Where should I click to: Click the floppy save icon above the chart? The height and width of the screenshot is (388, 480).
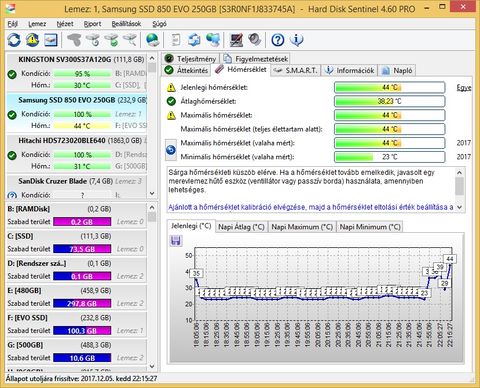click(176, 240)
